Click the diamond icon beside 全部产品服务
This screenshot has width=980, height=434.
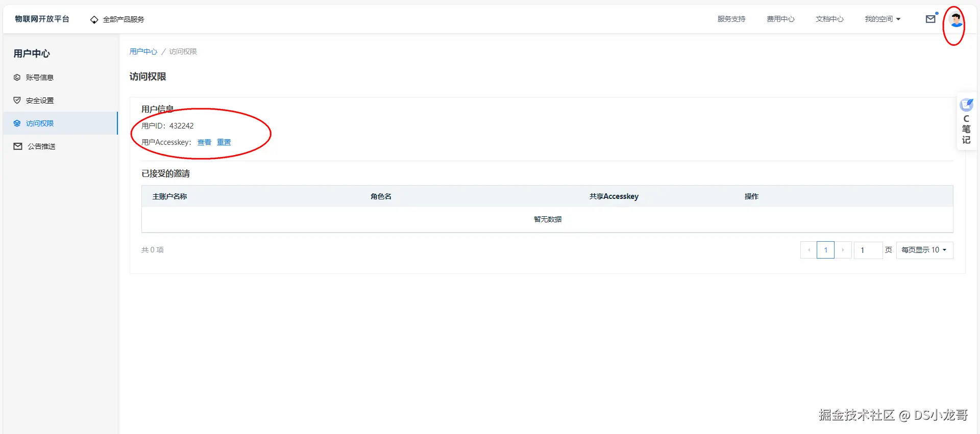tap(94, 19)
